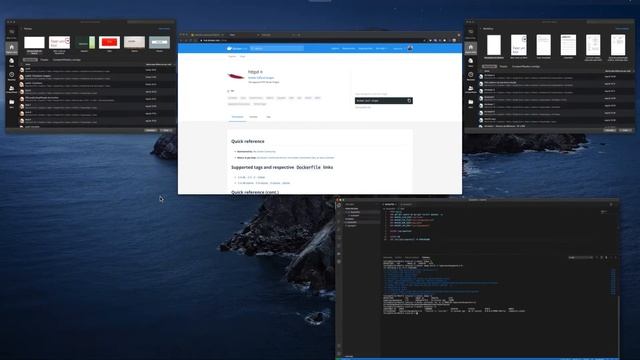This screenshot has width=640, height=360.
Task: Switch to the Recent tab in Word
Action: (489, 66)
